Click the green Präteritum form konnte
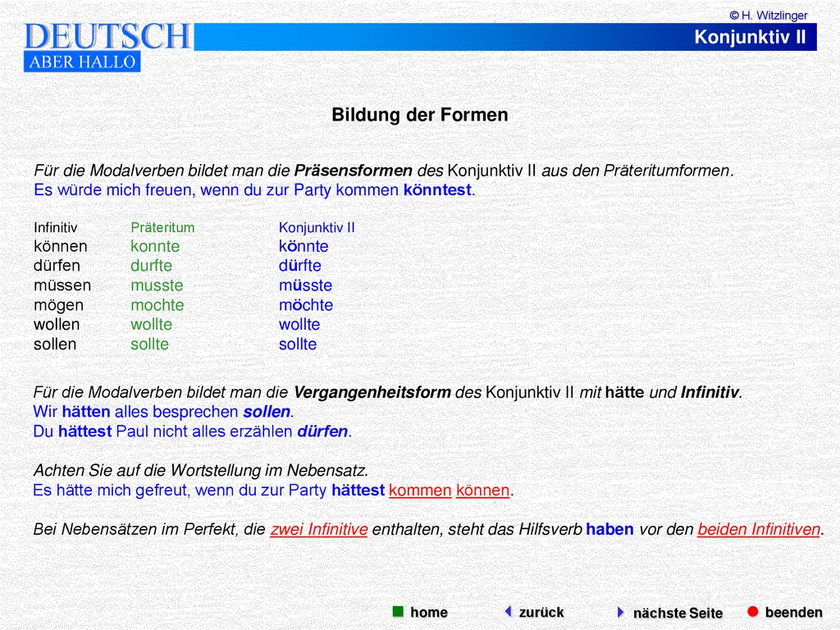This screenshot has width=840, height=630. click(x=155, y=246)
